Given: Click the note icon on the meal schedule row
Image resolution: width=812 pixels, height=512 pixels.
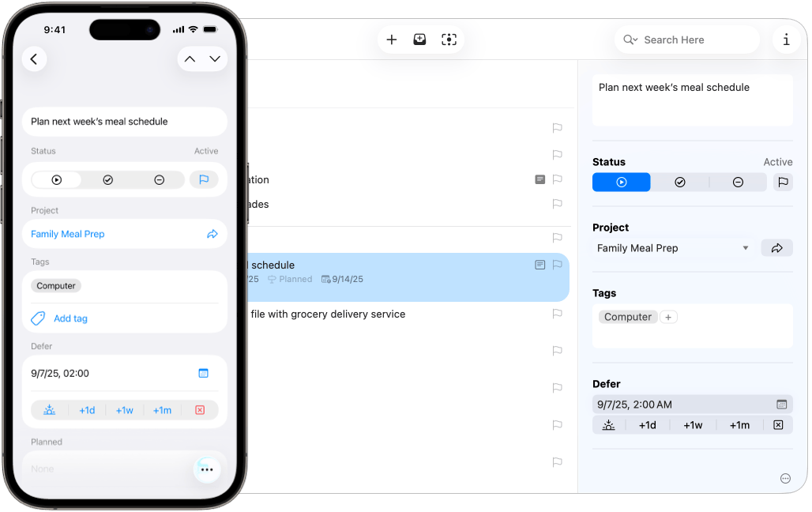Looking at the screenshot, I should pos(540,265).
